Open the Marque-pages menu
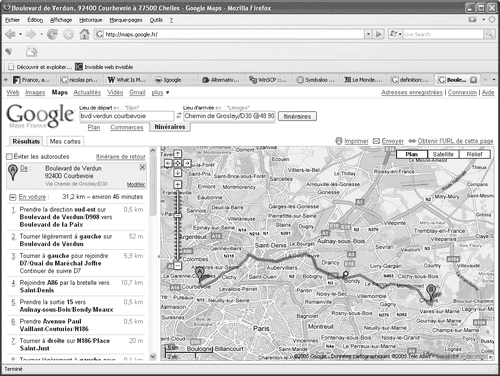The height and width of the screenshot is (376, 500). (x=126, y=20)
